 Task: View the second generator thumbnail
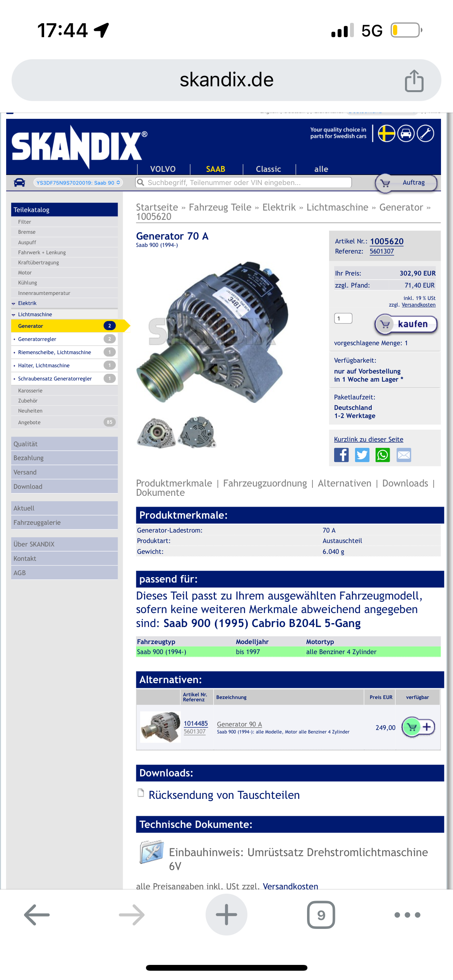pos(197,432)
